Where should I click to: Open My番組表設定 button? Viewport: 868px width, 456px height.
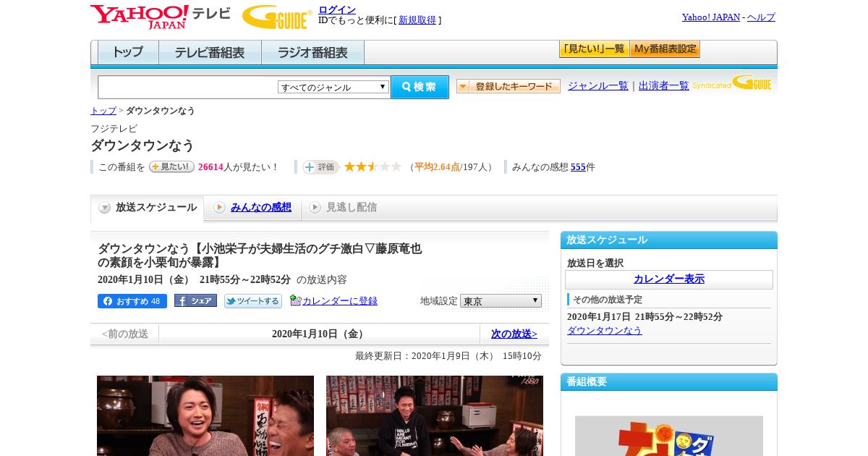(x=665, y=49)
